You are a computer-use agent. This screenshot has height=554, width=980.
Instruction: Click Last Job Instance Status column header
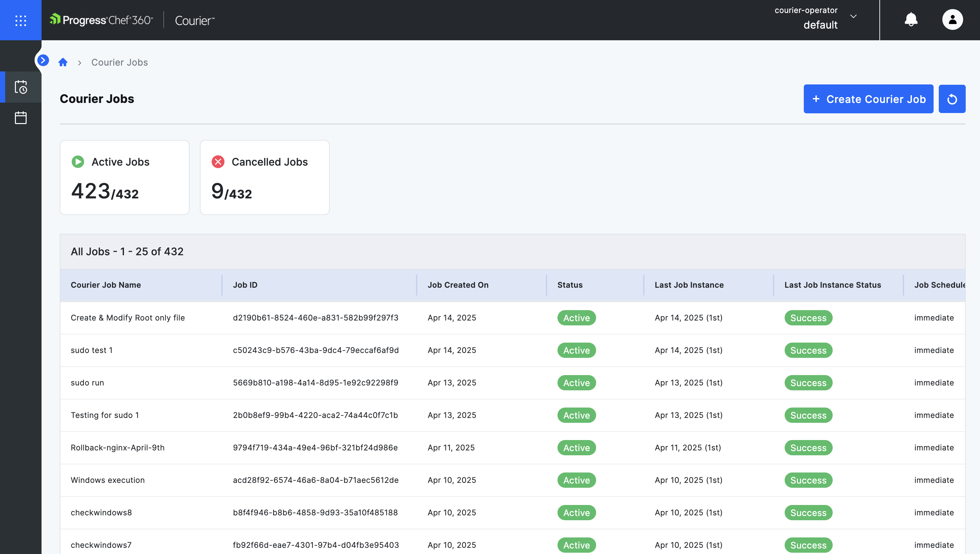coord(833,285)
